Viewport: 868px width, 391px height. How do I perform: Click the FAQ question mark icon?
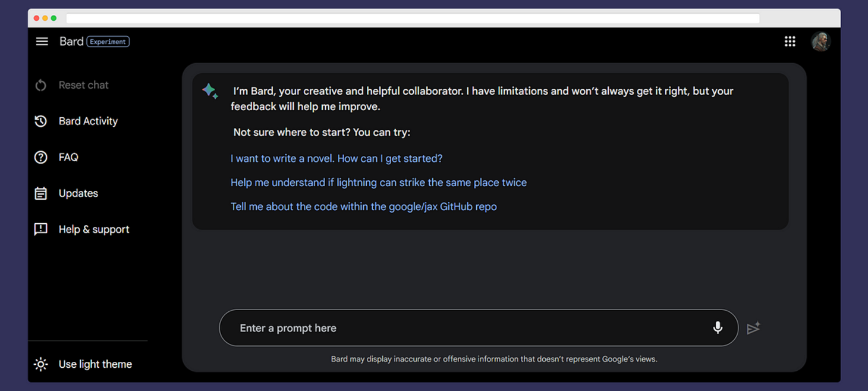pyautogui.click(x=41, y=157)
